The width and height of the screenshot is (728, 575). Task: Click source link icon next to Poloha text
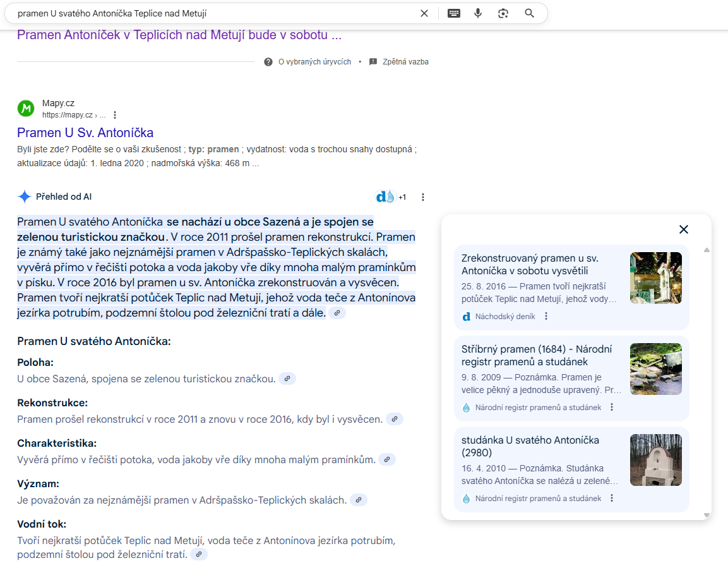287,378
